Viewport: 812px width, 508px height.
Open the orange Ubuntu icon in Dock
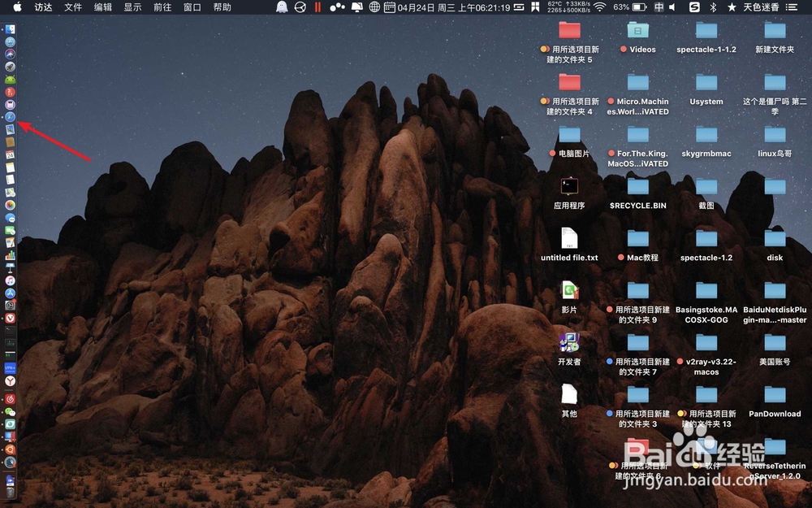[x=10, y=449]
